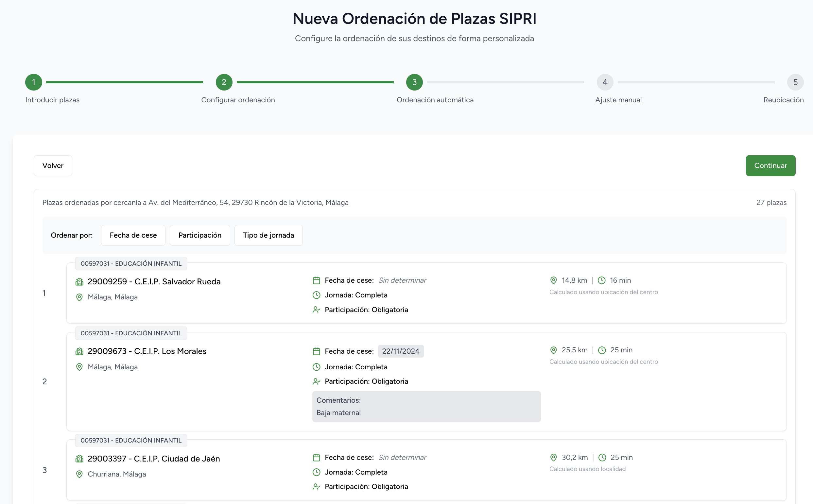The width and height of the screenshot is (813, 504).
Task: Click the 22/11/2024 cese date badge
Action: (401, 351)
